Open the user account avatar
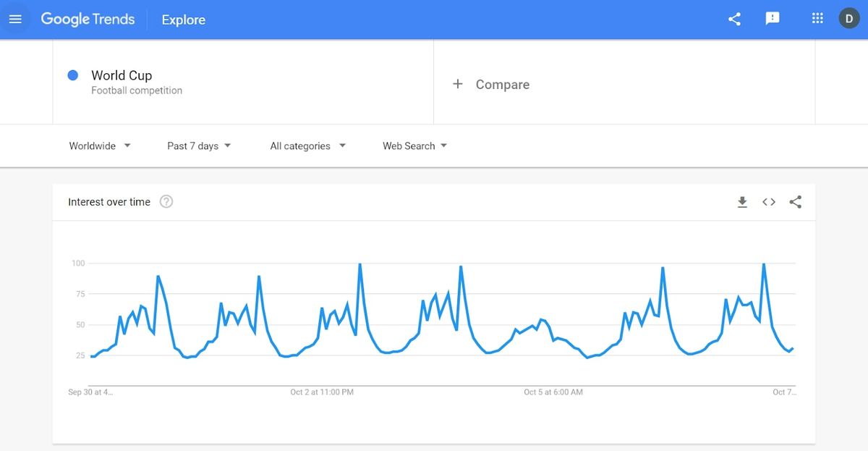The image size is (868, 451). point(848,18)
